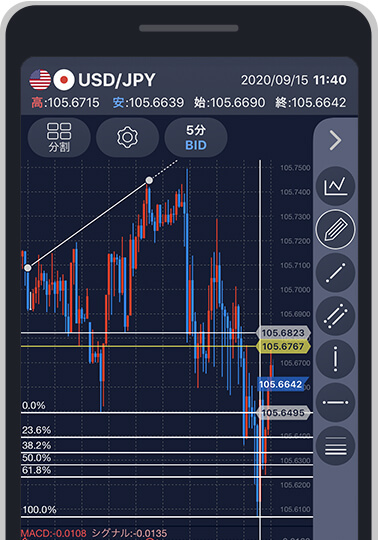Tap the MACD indicator value label
The image size is (378, 540).
click(x=53, y=533)
